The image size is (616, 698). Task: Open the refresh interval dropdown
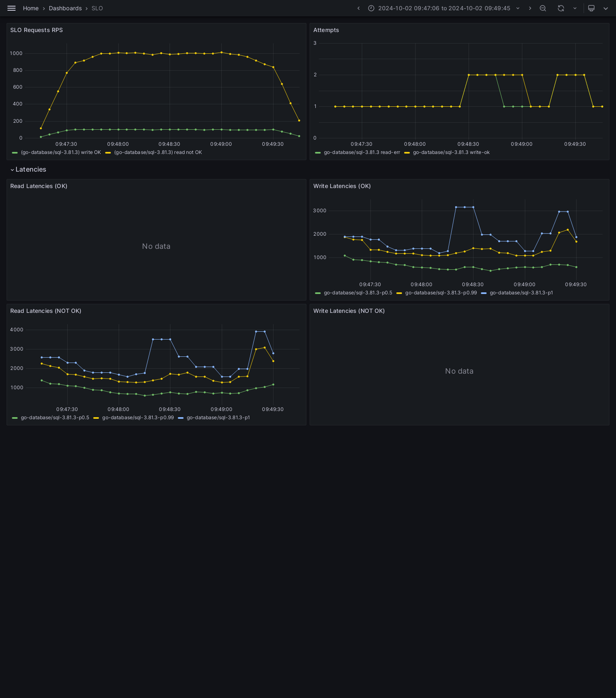pyautogui.click(x=575, y=8)
